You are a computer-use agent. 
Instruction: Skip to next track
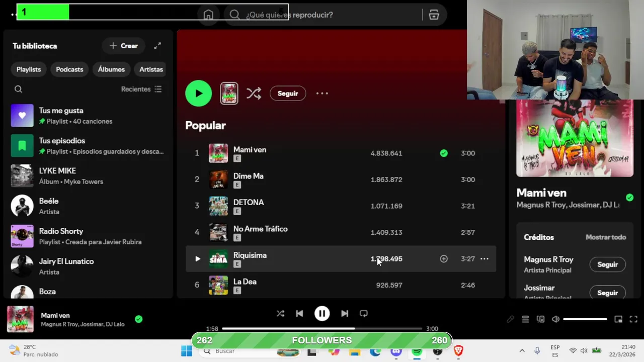click(x=345, y=314)
